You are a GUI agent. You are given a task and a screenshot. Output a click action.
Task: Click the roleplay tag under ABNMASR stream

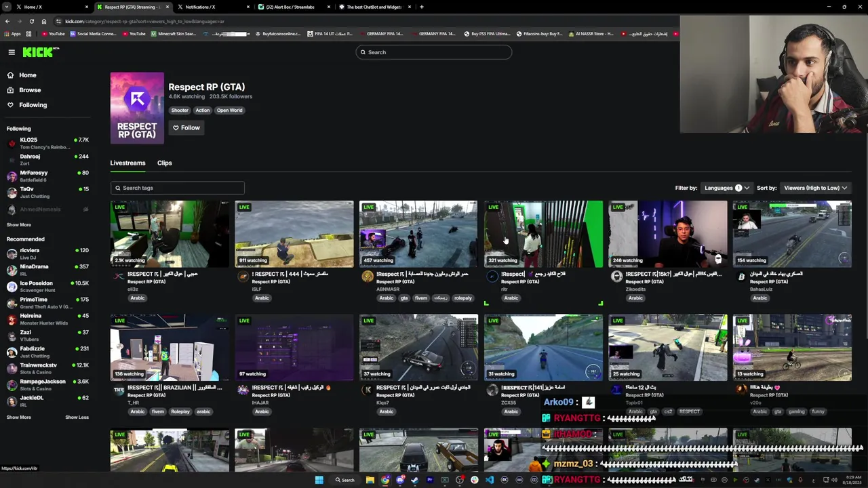point(462,298)
